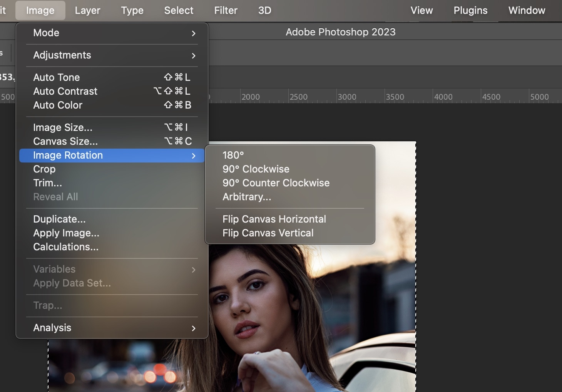The image size is (562, 392).
Task: Open the Calculations dialog
Action: tap(66, 247)
